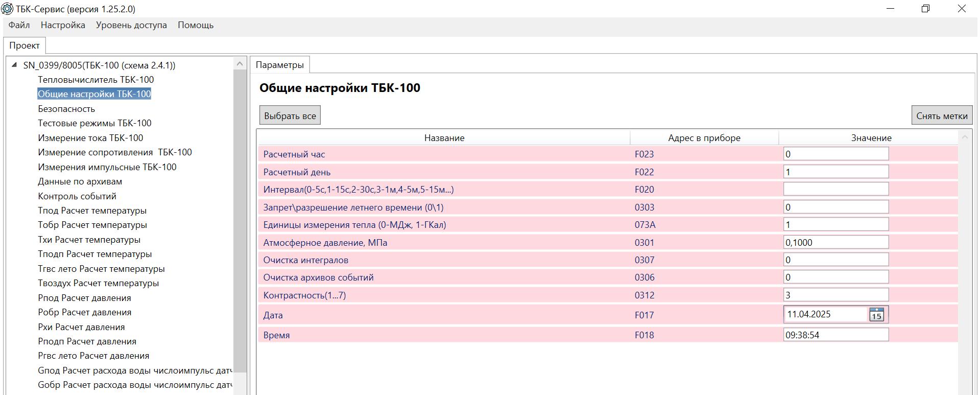This screenshot has height=395, width=980.
Task: Switch to the Проект tab
Action: (x=25, y=45)
